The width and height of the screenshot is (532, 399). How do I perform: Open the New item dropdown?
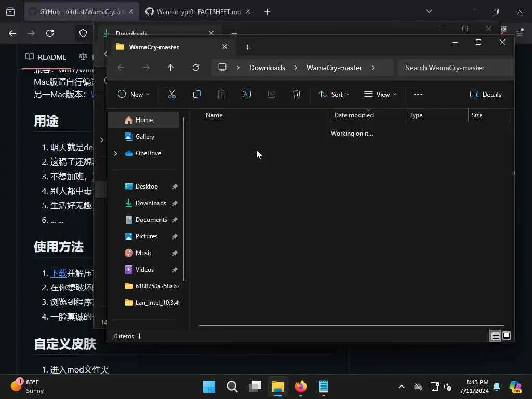pyautogui.click(x=134, y=95)
